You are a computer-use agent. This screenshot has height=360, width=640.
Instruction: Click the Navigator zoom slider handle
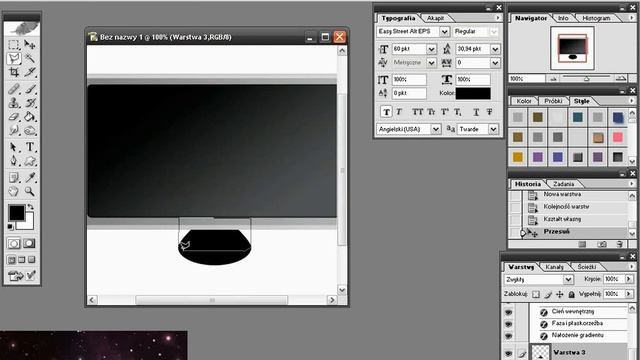pyautogui.click(x=586, y=78)
